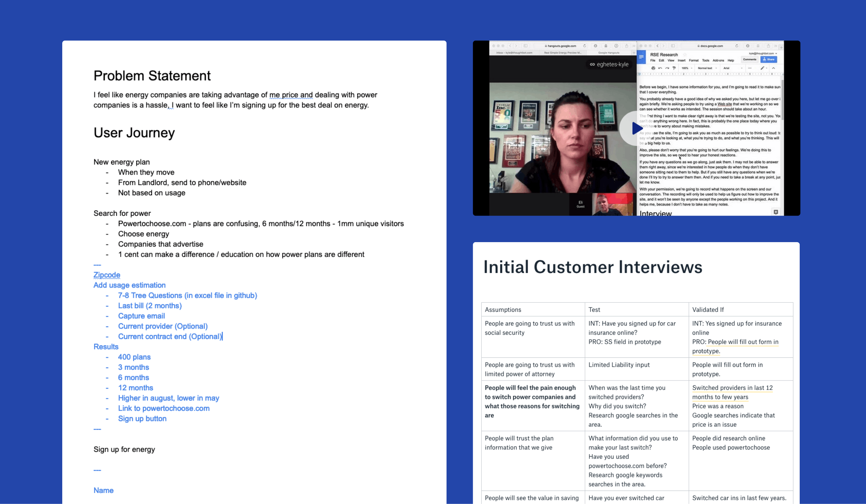Click the Explore button at document bottom corner

(x=776, y=212)
